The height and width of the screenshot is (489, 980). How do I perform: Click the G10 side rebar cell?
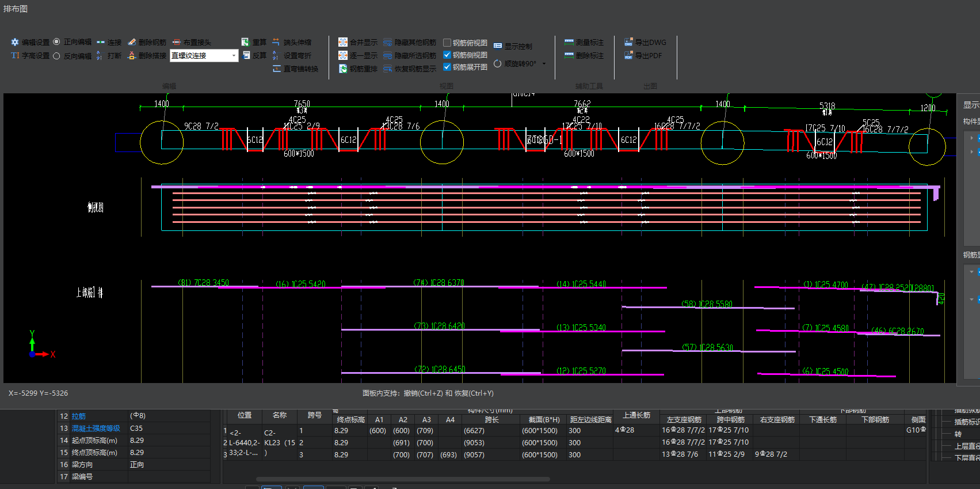(916, 430)
